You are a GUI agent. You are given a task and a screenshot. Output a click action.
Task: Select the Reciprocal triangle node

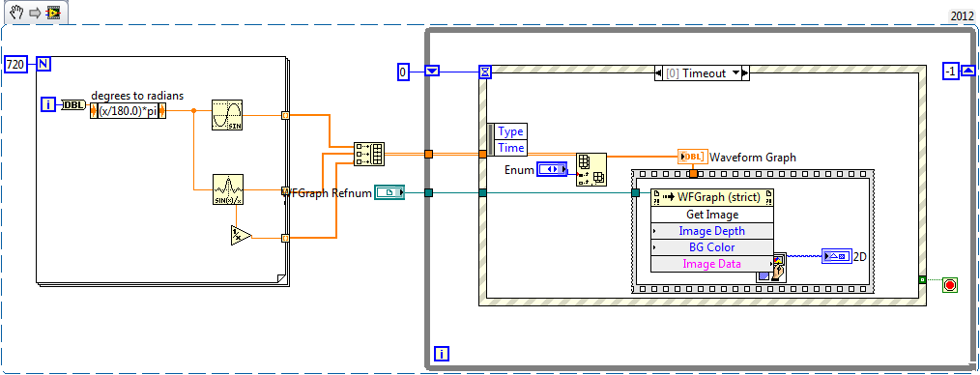[x=241, y=235]
